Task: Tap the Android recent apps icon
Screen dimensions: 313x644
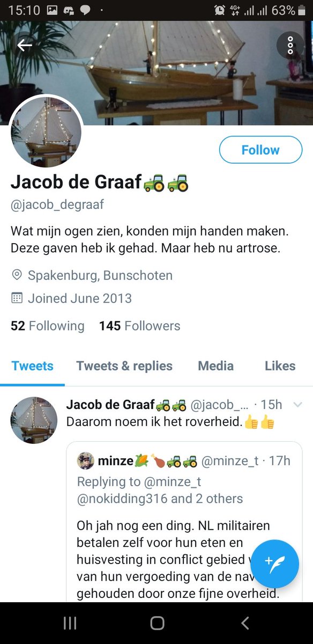Action: (70, 623)
